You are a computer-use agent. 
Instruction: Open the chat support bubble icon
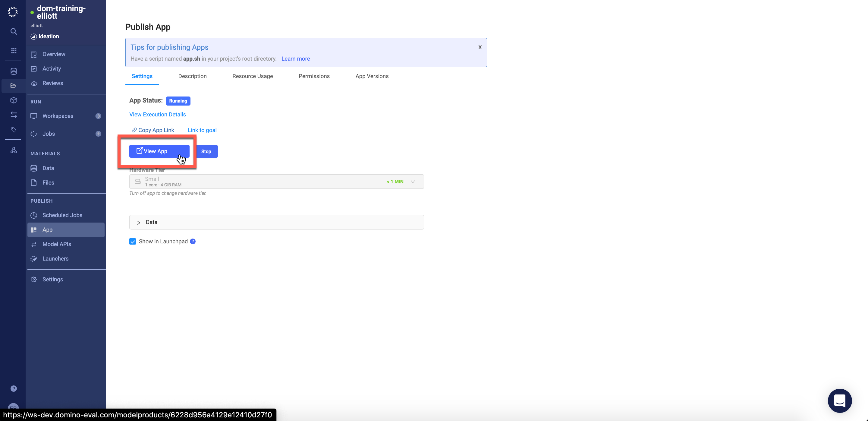coord(839,400)
